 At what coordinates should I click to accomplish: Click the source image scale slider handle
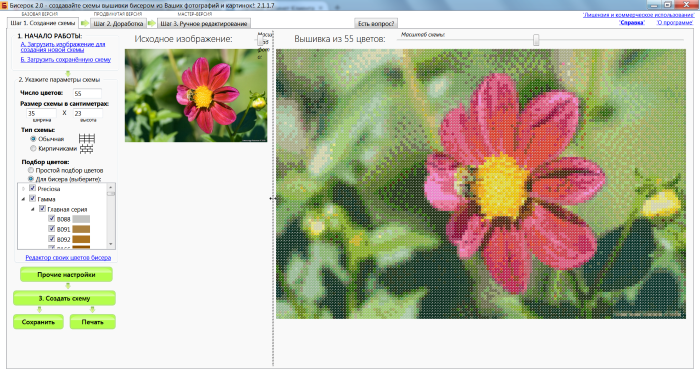click(261, 40)
